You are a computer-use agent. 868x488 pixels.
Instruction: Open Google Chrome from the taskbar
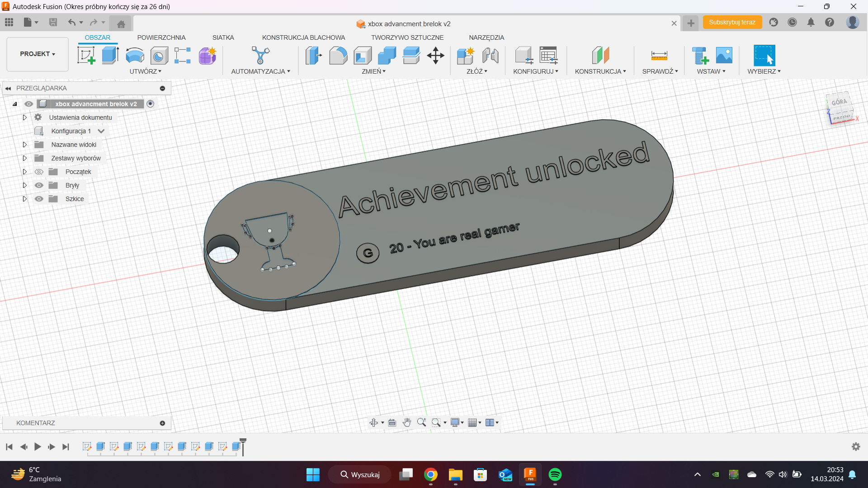[x=431, y=474]
